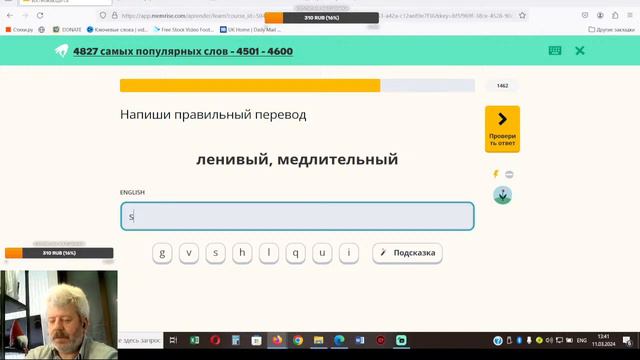The height and width of the screenshot is (360, 640).
Task: Go back with browser back arrow
Action: click(10, 16)
